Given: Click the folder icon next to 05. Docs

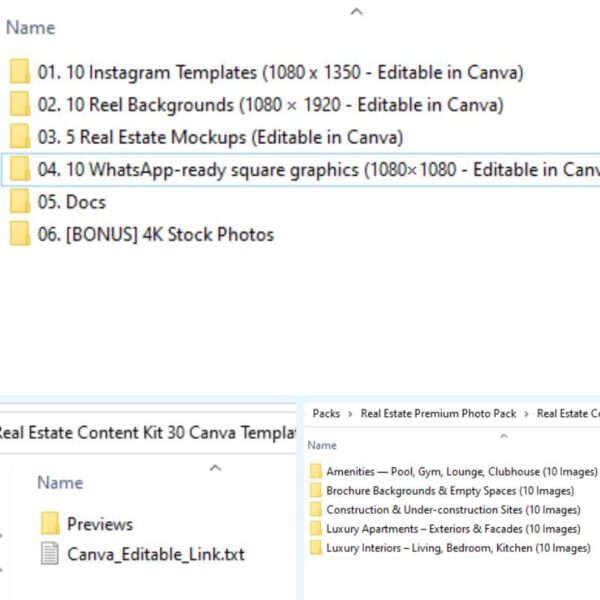Looking at the screenshot, I should click(19, 202).
